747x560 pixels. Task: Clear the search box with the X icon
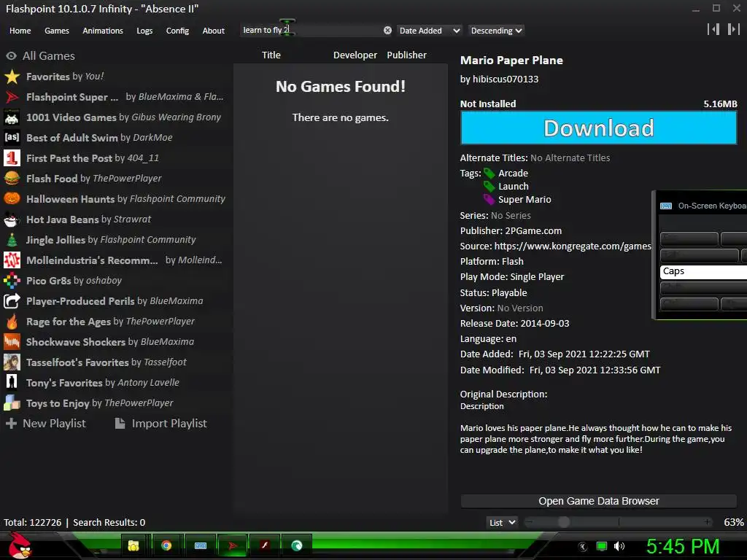[x=388, y=31]
